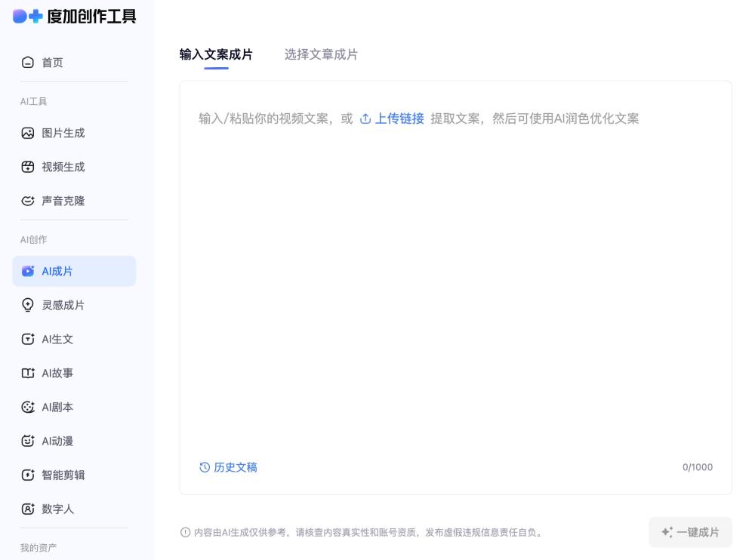The width and height of the screenshot is (755, 560).
Task: Select the 声音克隆 voice clone icon
Action: [x=28, y=202]
